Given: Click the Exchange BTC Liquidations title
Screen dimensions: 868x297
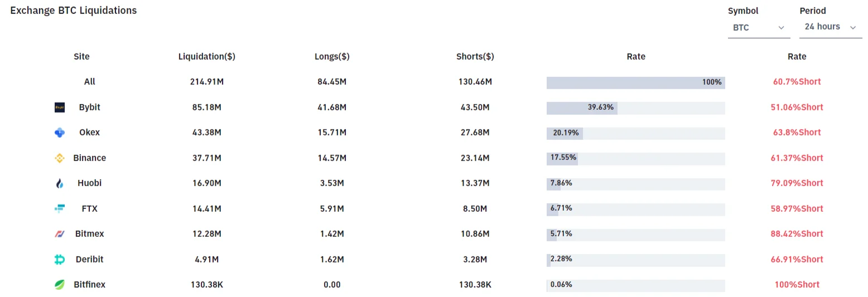Looking at the screenshot, I should click(x=73, y=11).
